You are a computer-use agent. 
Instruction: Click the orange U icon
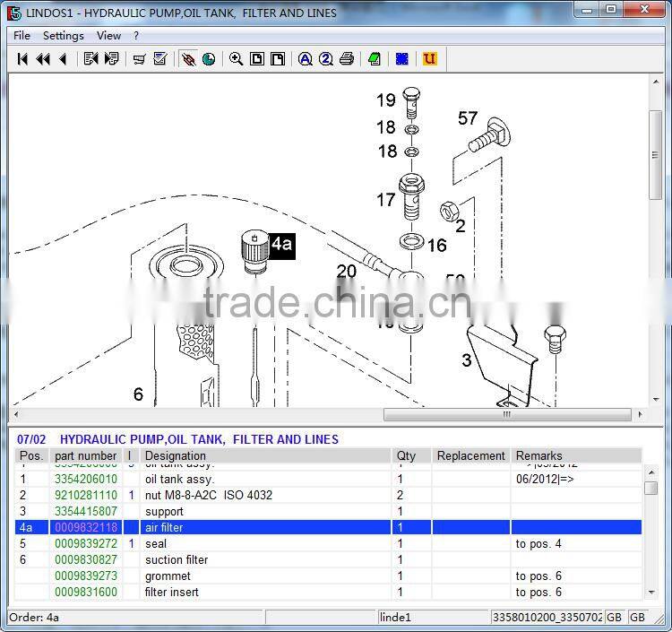coord(429,59)
